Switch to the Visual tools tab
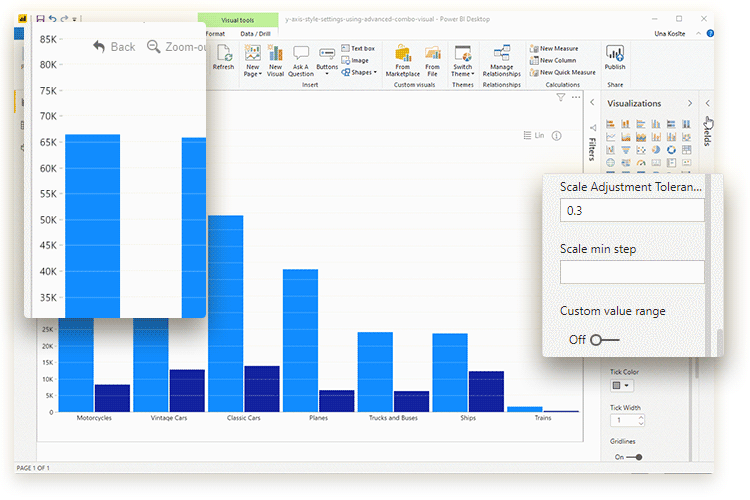 (x=238, y=20)
